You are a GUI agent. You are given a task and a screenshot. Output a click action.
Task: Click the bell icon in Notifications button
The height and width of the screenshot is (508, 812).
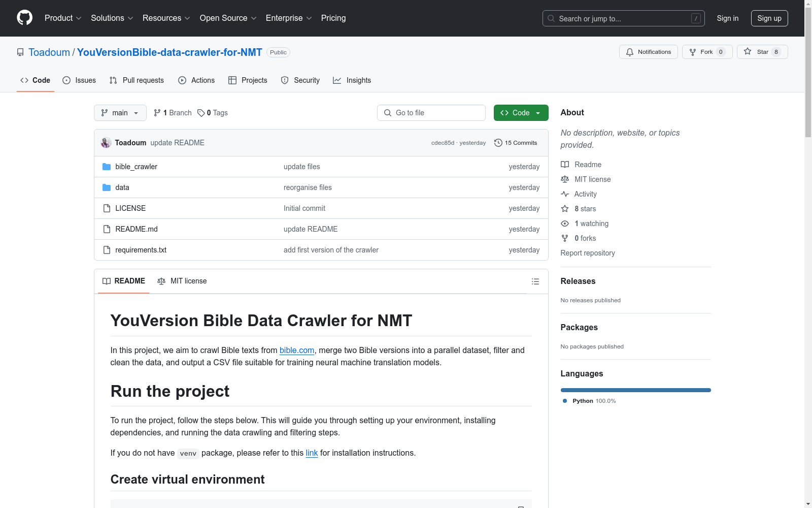(x=630, y=52)
